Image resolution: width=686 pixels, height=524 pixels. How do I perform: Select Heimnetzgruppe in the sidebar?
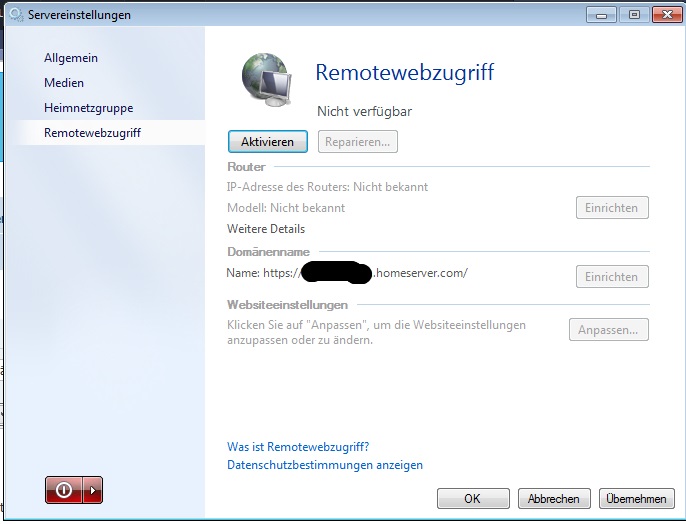89,108
